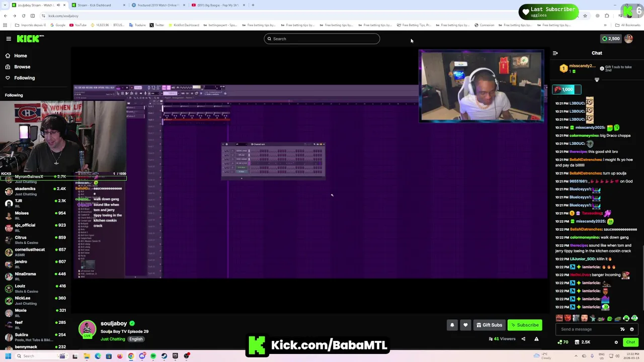
Task: Open the emote picker smiley icon
Action: tap(632, 329)
